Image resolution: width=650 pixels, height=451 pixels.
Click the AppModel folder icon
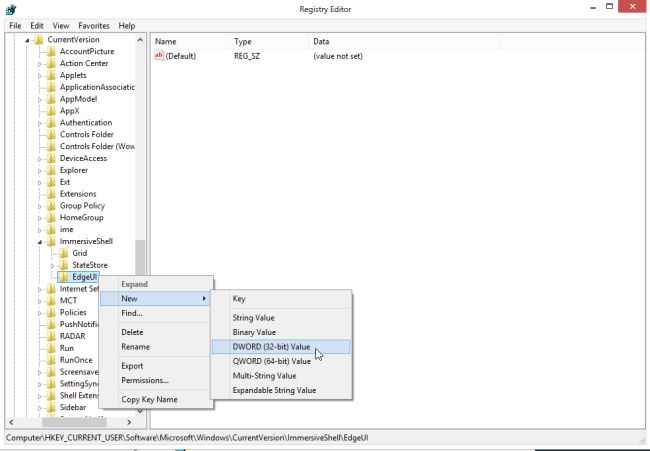coord(51,99)
